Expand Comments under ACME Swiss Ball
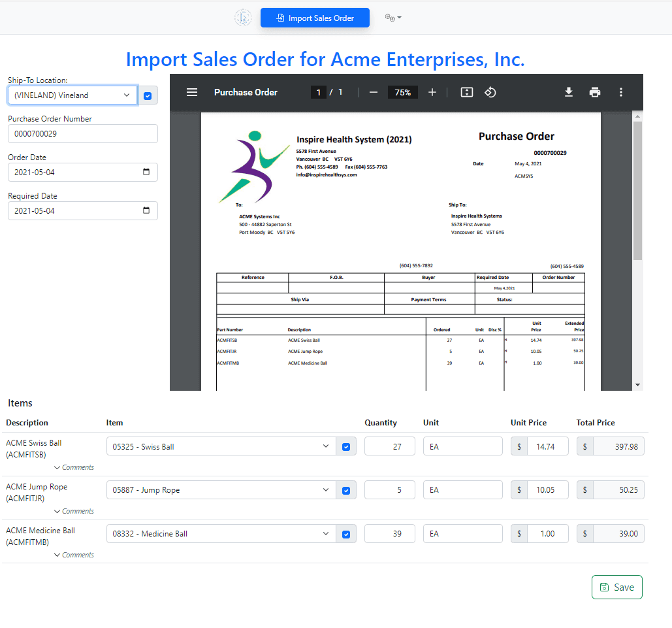 point(74,467)
